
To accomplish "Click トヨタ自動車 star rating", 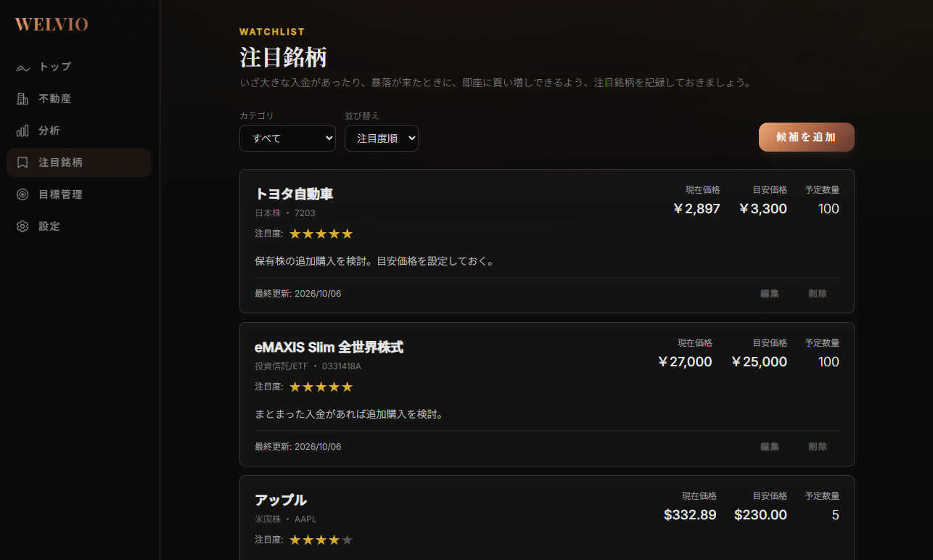I will point(321,234).
